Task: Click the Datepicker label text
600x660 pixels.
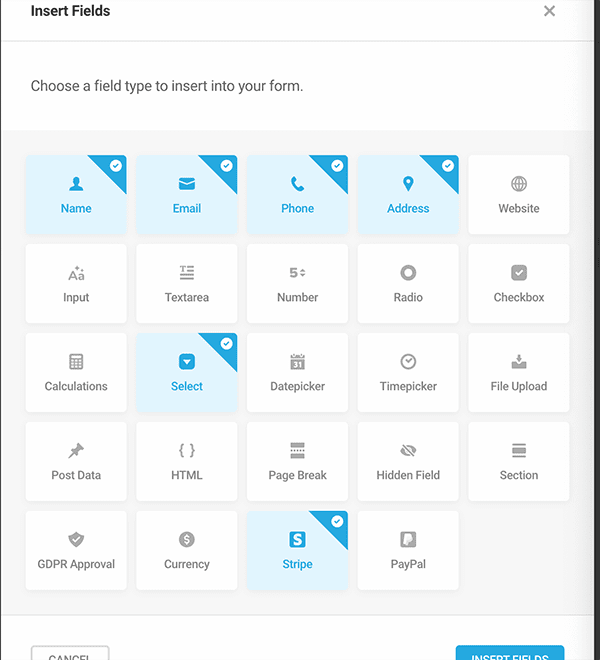Action: (298, 386)
